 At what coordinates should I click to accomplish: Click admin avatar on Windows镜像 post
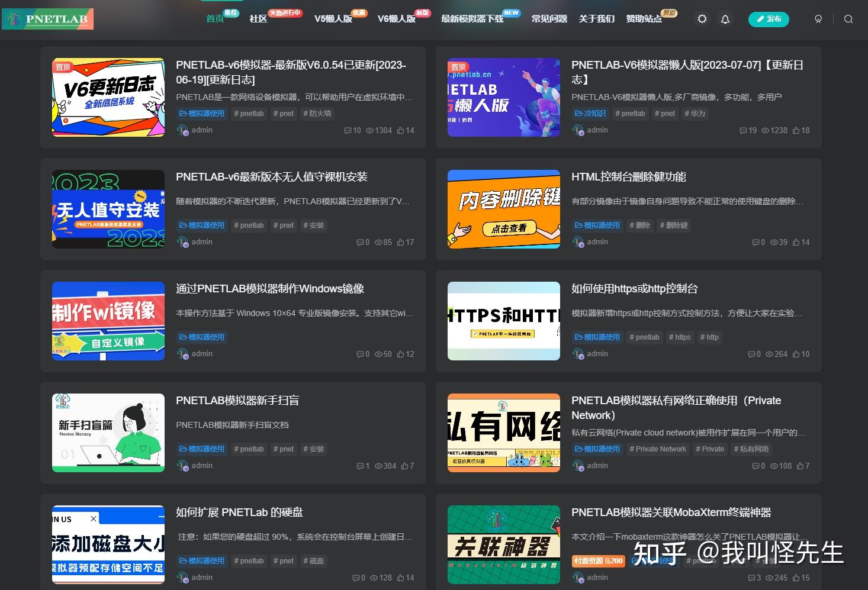pos(182,354)
